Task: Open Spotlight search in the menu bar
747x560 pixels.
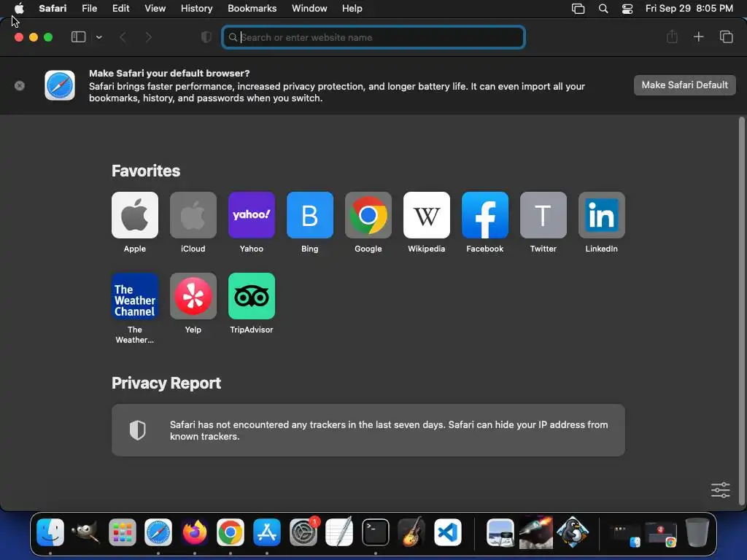Action: click(603, 9)
